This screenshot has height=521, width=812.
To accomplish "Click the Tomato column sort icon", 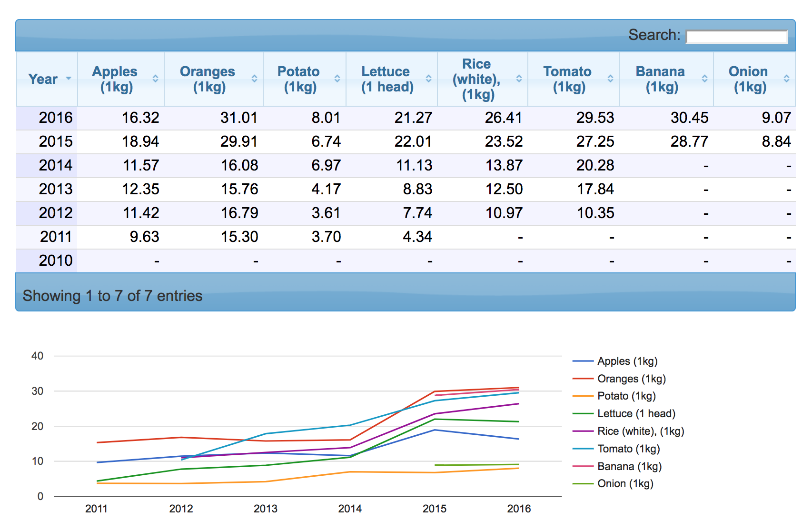I will (610, 79).
